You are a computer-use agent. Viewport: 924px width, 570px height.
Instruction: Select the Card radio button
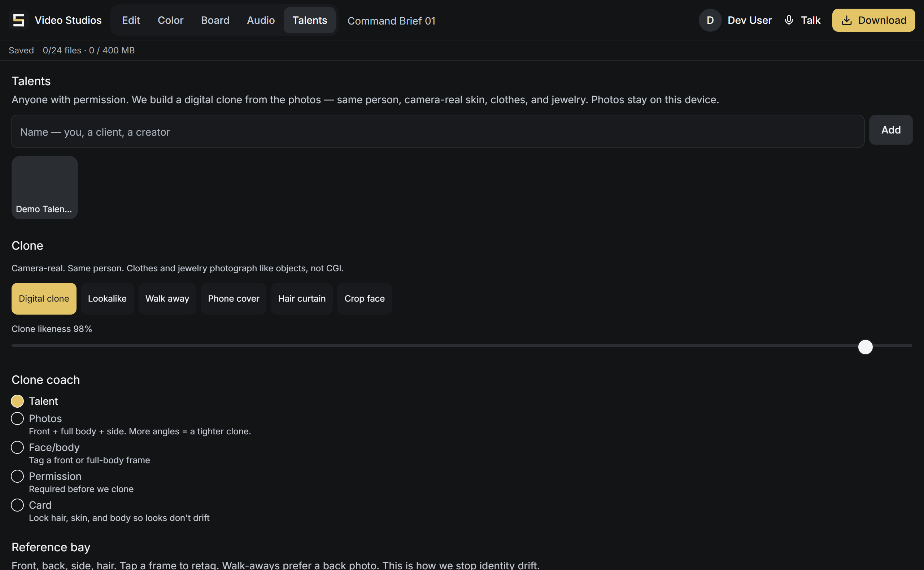(17, 505)
